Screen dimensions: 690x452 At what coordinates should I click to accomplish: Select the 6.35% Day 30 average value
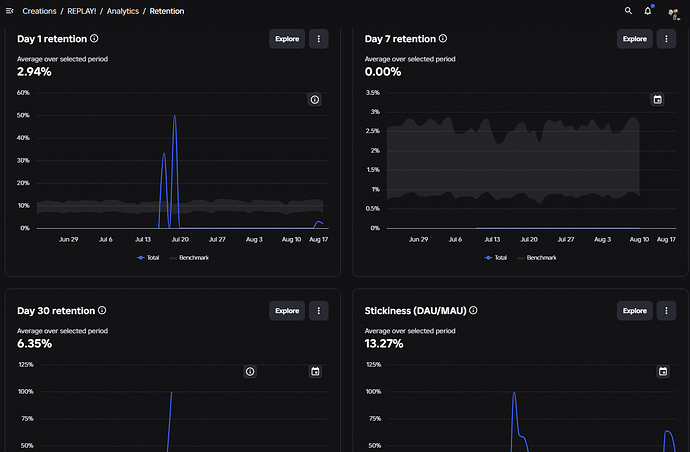tap(34, 344)
